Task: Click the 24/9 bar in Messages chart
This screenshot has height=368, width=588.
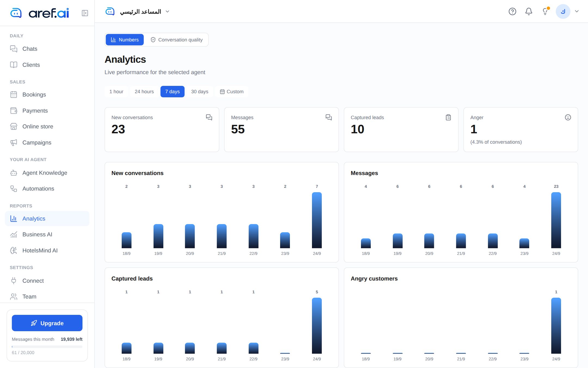Action: click(x=556, y=220)
